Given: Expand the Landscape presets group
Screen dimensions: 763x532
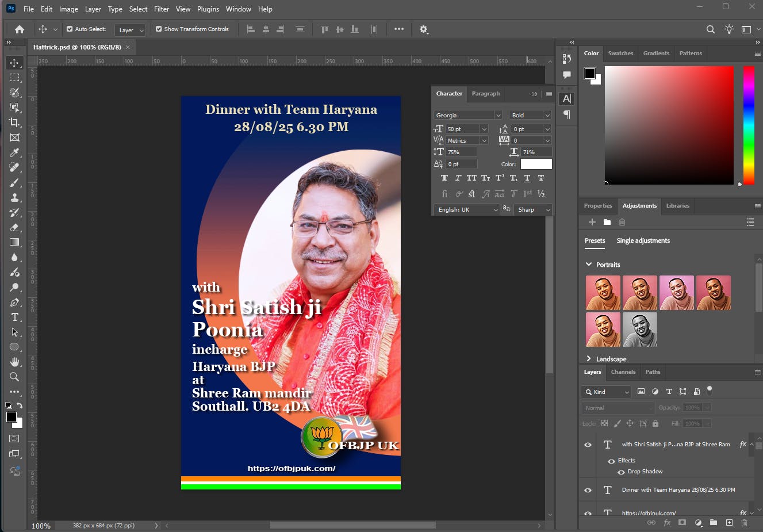Looking at the screenshot, I should pos(589,359).
